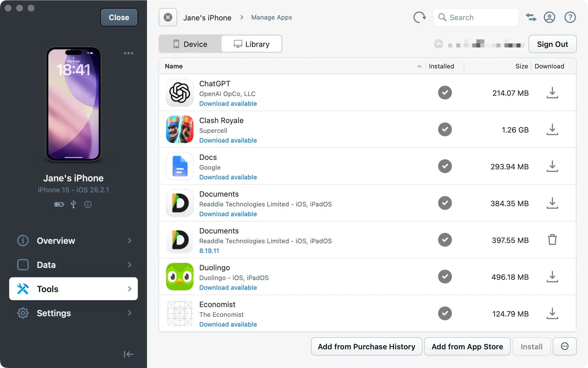This screenshot has height=368, width=588.
Task: Click the battery charging status icon
Action: [59, 204]
